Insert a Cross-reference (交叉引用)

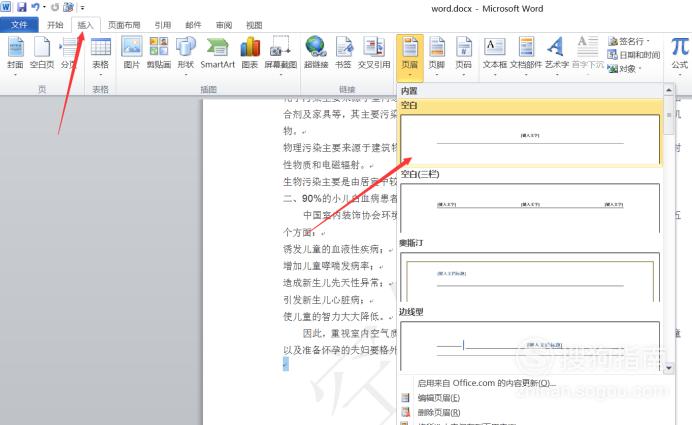[x=374, y=53]
